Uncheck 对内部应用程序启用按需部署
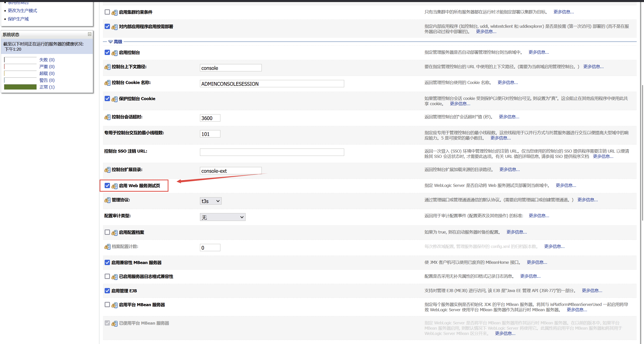The width and height of the screenshot is (644, 344). pyautogui.click(x=107, y=26)
